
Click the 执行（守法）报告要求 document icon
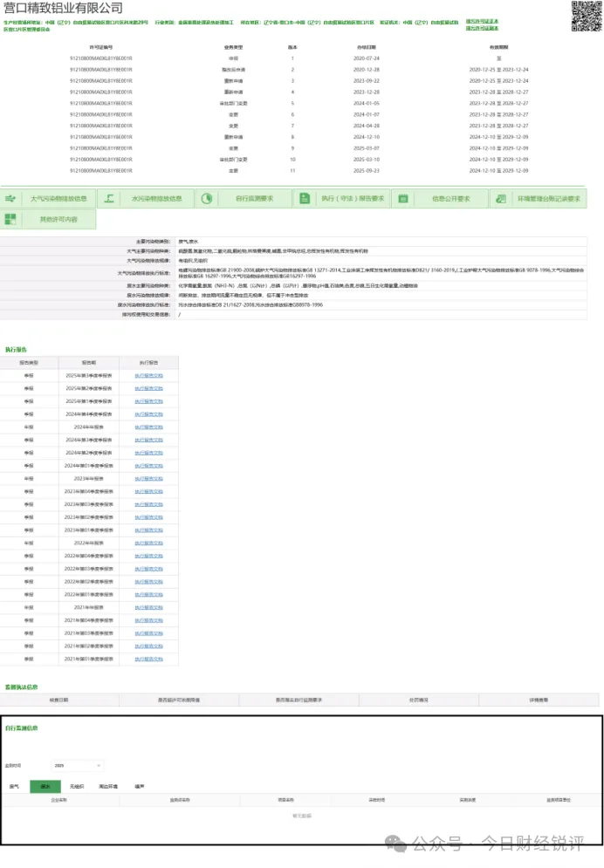pos(305,199)
